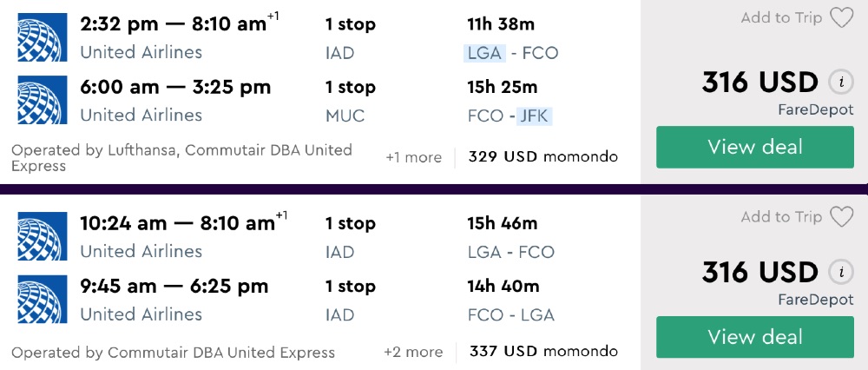Expand the "+2 more" providers list
The width and height of the screenshot is (868, 370).
[413, 352]
